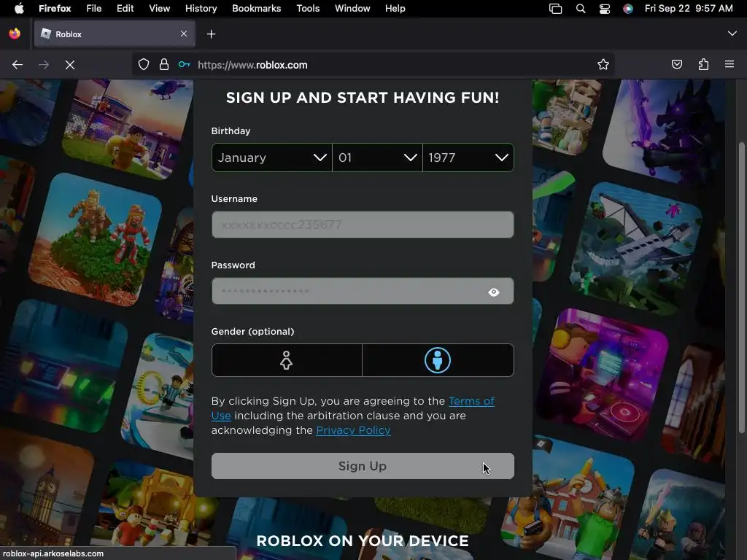The height and width of the screenshot is (560, 747).
Task: Click the Password input field
Action: click(x=363, y=291)
